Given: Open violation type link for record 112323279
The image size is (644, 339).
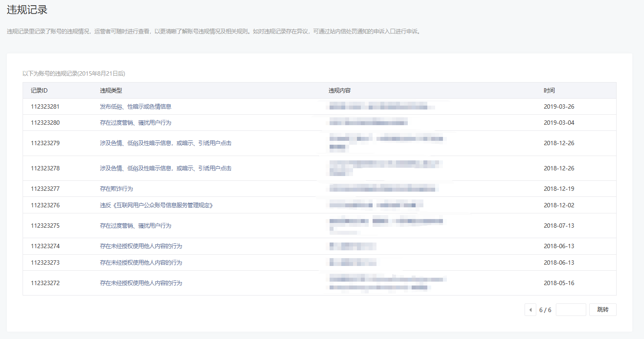Looking at the screenshot, I should point(165,143).
